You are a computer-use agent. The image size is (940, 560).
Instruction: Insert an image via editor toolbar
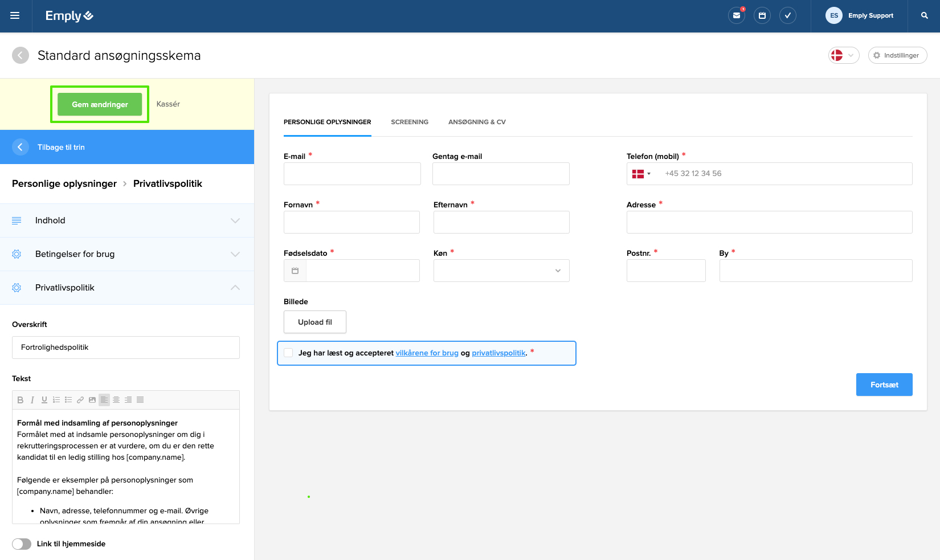92,400
